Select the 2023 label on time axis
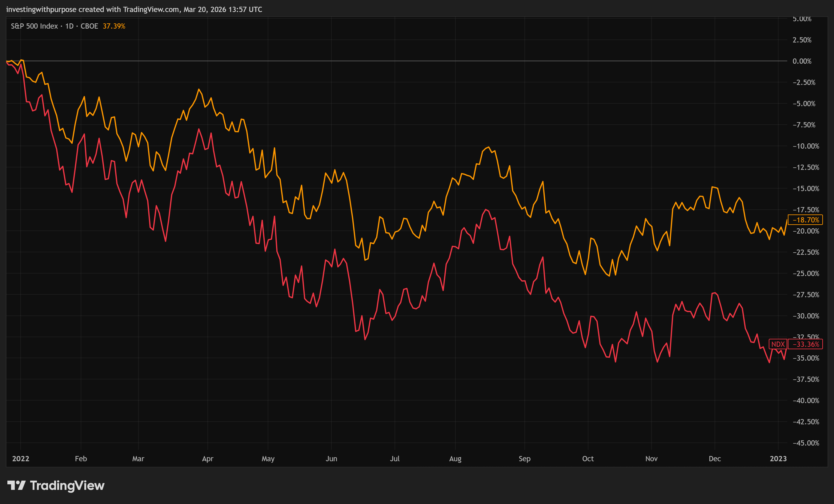Image resolution: width=834 pixels, height=504 pixels. pos(778,459)
